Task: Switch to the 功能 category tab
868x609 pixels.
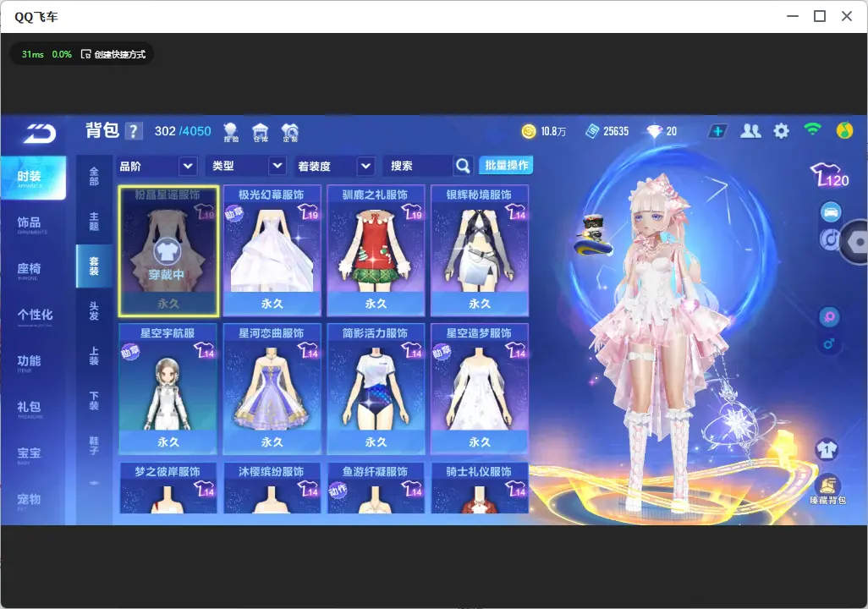Action: (33, 362)
